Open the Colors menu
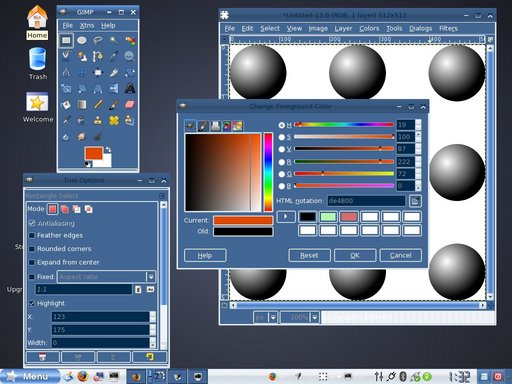The height and width of the screenshot is (384, 512). 369,28
